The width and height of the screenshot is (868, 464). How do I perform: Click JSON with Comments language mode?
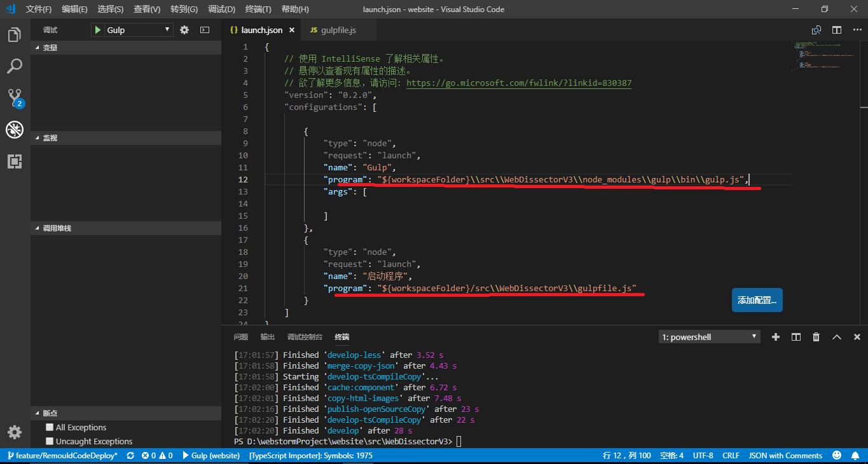[785, 456]
